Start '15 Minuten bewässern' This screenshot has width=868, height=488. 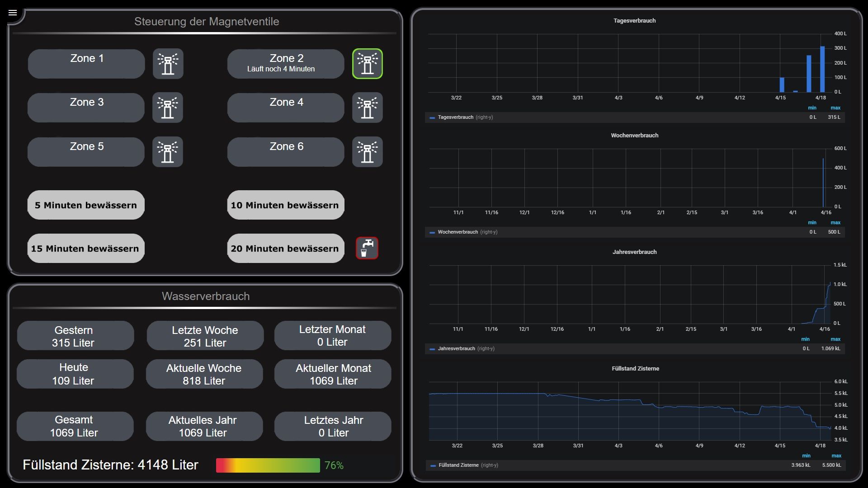coord(86,249)
